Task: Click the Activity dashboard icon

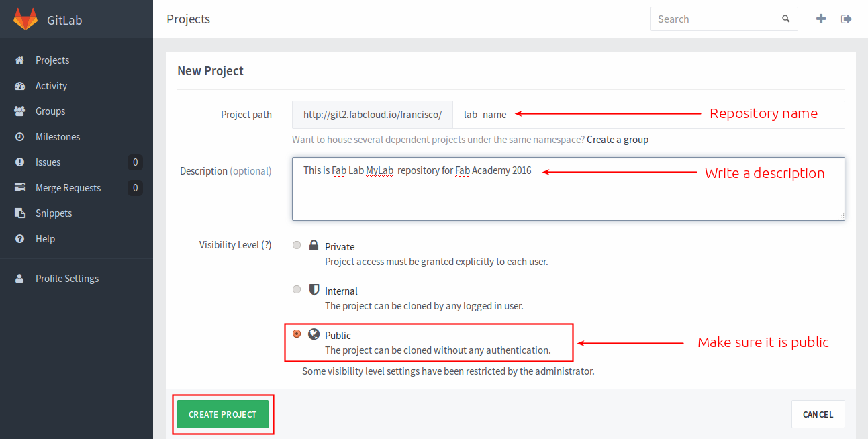Action: 20,86
